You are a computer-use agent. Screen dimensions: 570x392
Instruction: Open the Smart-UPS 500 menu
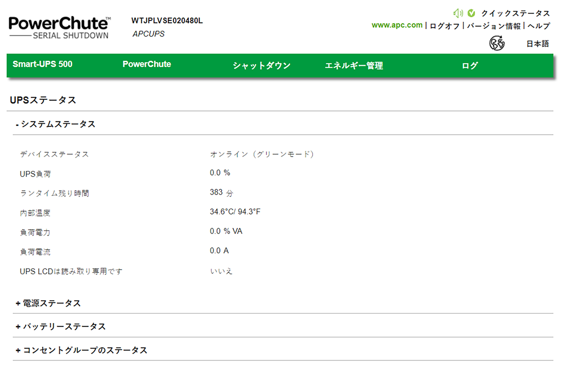click(42, 64)
